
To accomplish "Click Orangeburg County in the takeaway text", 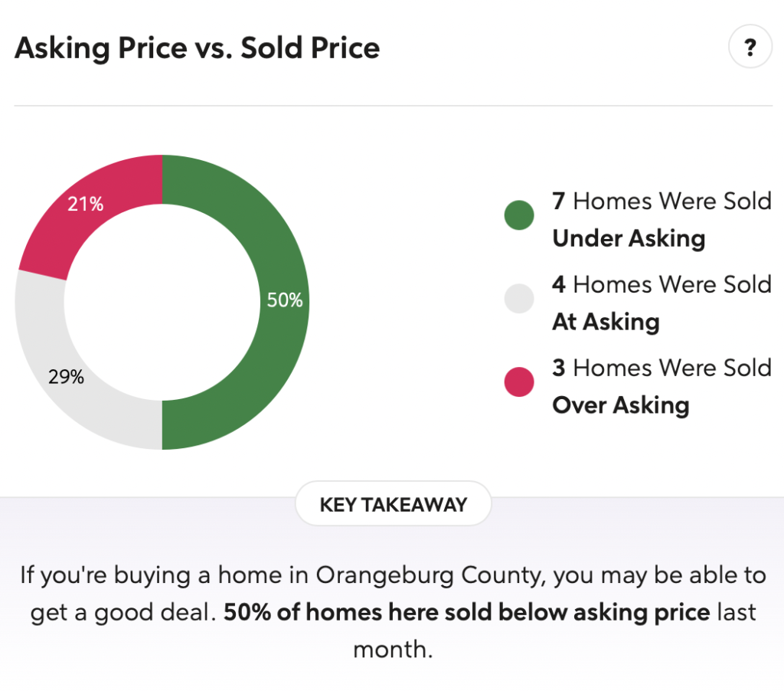I will [429, 575].
